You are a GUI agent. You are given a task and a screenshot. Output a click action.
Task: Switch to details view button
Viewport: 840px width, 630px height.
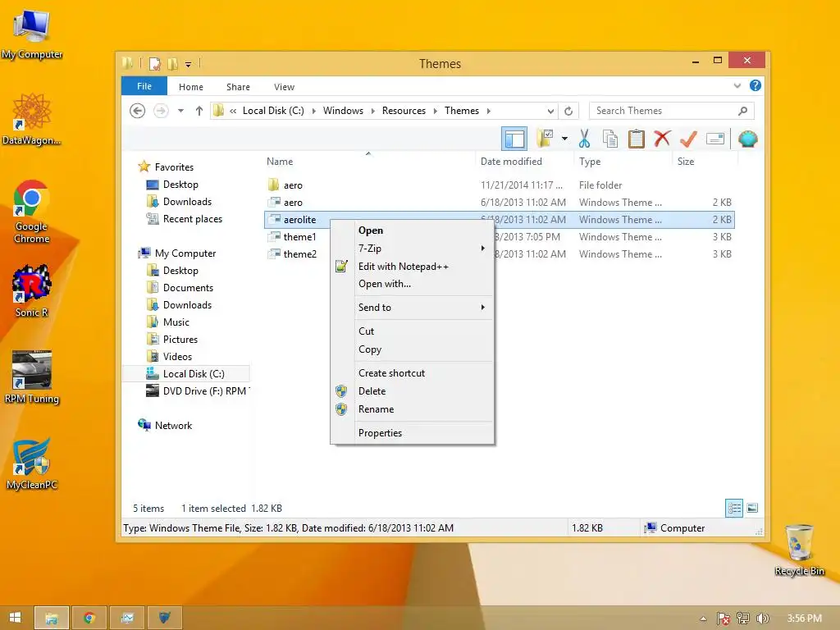click(734, 508)
